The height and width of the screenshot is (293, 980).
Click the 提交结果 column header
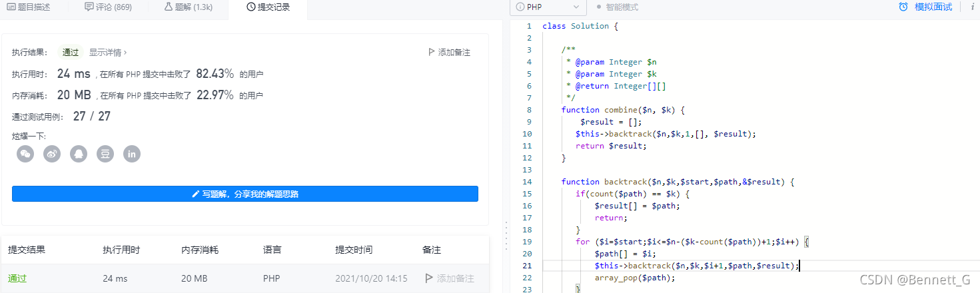coord(27,250)
